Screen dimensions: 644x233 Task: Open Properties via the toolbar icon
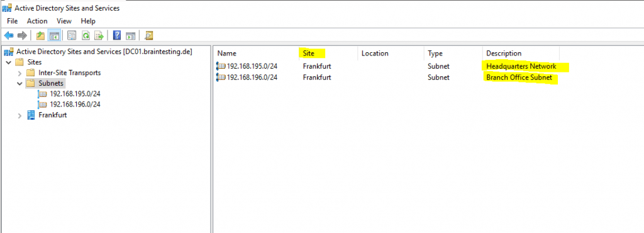tap(72, 36)
